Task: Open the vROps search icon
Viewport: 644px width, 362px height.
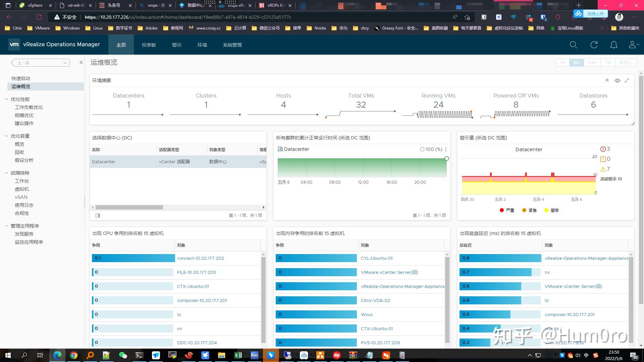Action: tap(573, 45)
